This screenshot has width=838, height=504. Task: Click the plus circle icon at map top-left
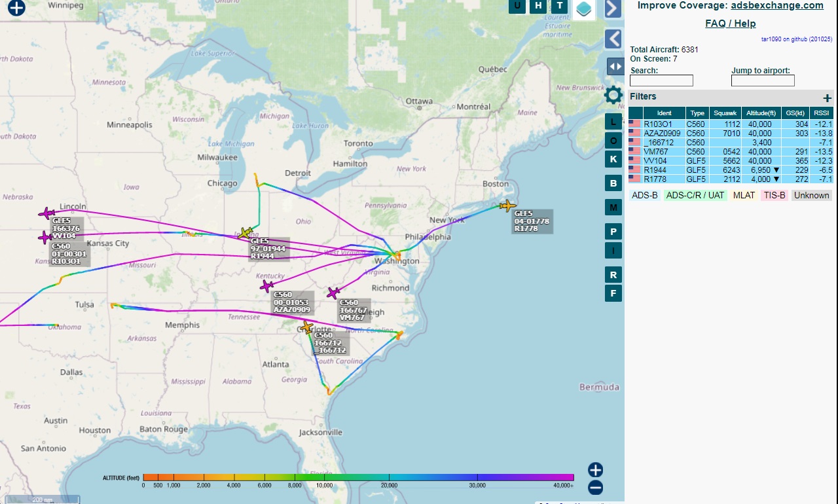click(x=16, y=7)
